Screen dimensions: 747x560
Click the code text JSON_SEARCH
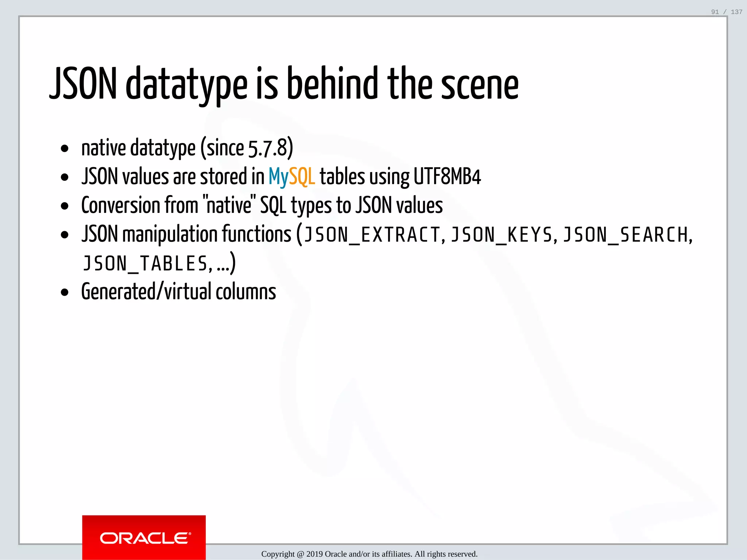(x=626, y=234)
